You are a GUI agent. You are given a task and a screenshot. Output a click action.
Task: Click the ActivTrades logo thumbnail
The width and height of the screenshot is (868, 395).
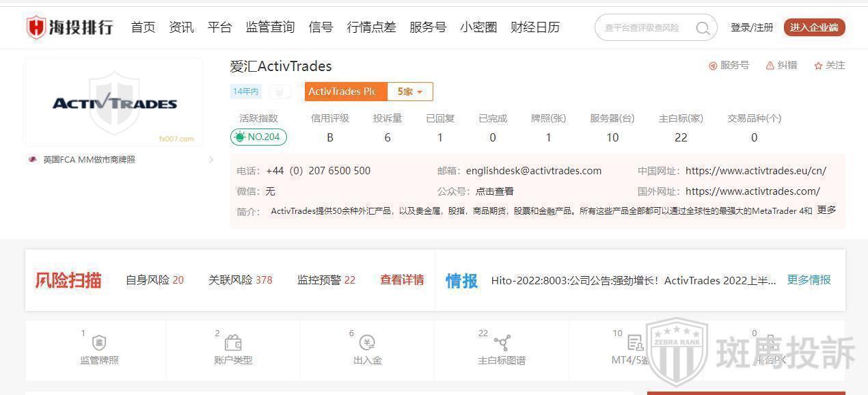tap(114, 103)
